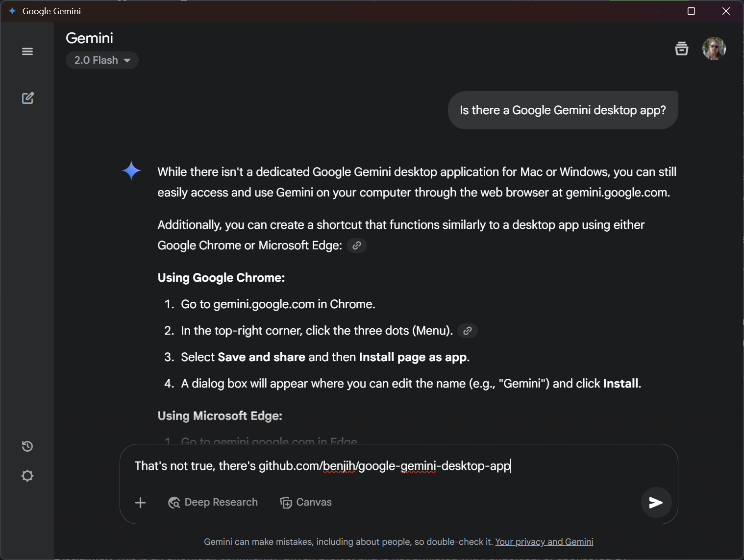Send the typed message with the arrow button
The image size is (744, 560).
coord(656,503)
